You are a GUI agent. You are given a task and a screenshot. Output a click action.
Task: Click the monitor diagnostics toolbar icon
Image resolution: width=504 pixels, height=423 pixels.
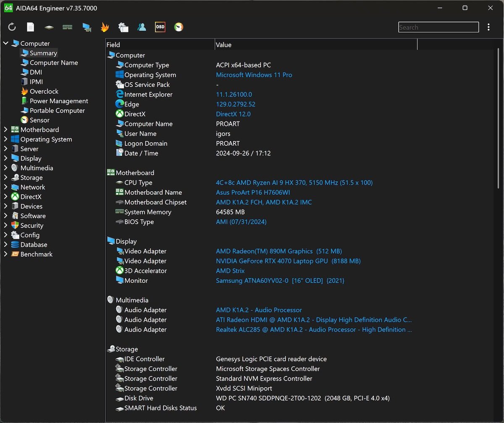pos(87,27)
